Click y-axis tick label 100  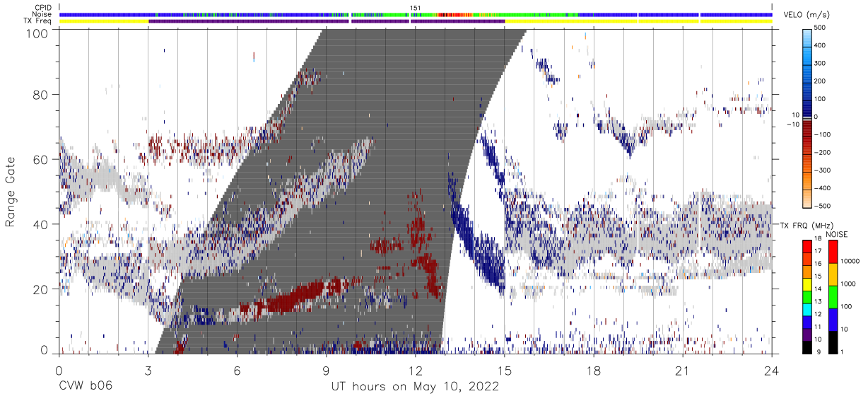pos(37,33)
